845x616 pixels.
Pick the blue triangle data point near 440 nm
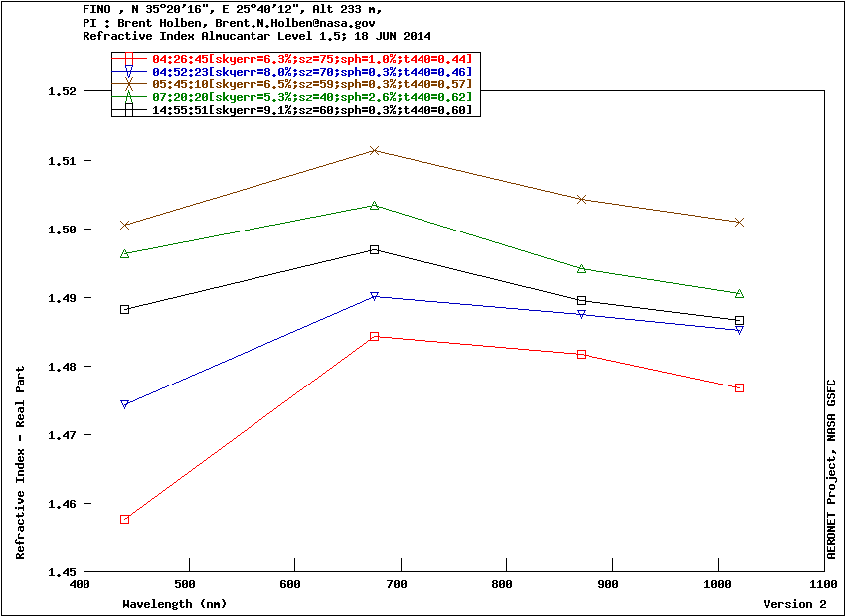125,404
